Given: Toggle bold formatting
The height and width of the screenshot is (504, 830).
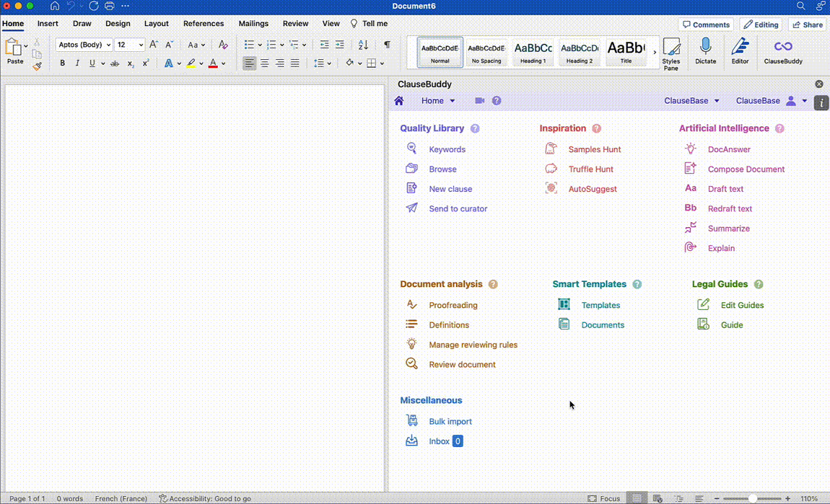Looking at the screenshot, I should 62,63.
